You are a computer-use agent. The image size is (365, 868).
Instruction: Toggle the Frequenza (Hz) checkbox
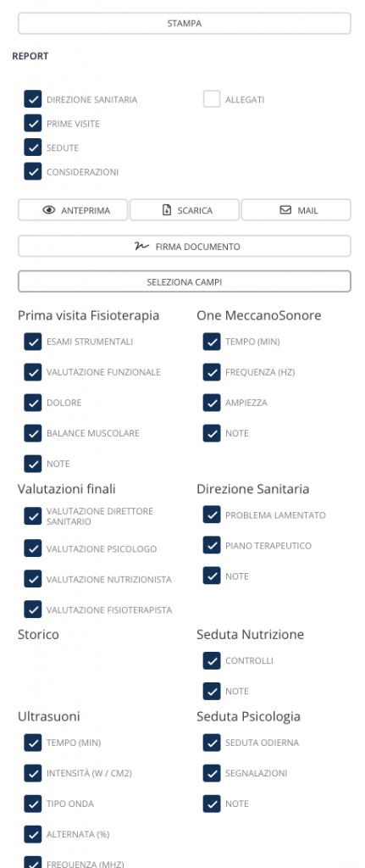(211, 372)
